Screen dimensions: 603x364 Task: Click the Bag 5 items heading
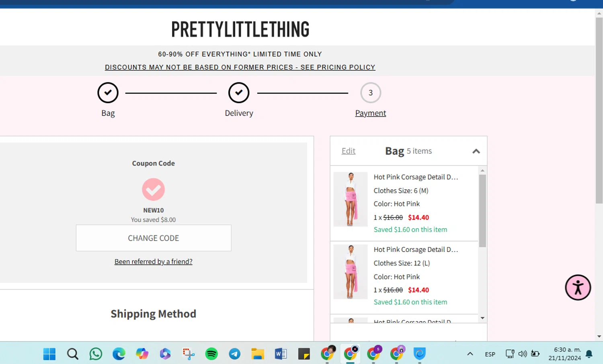pos(408,151)
